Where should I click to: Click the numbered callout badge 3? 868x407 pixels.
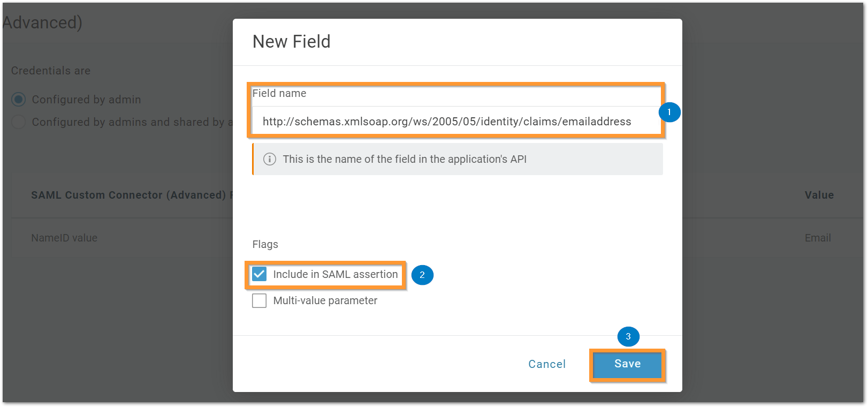[628, 337]
